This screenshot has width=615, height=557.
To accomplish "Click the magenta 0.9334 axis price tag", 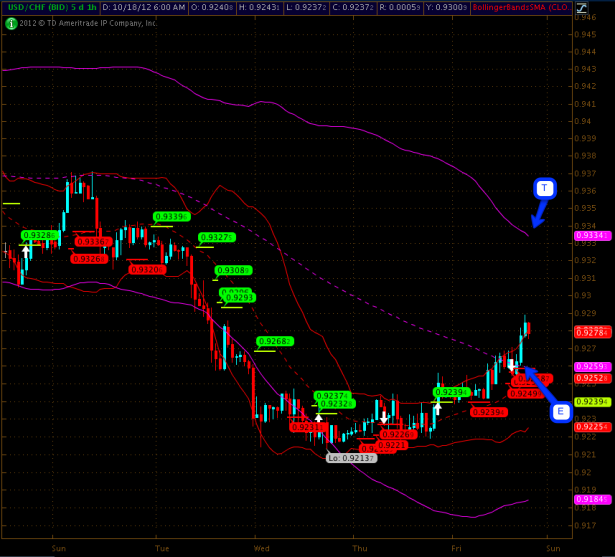I will coord(590,236).
